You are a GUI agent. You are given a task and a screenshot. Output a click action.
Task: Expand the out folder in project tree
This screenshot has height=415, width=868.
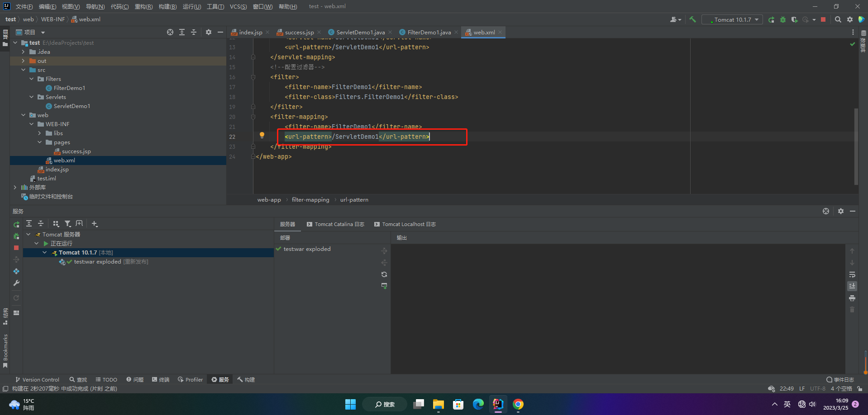(24, 61)
